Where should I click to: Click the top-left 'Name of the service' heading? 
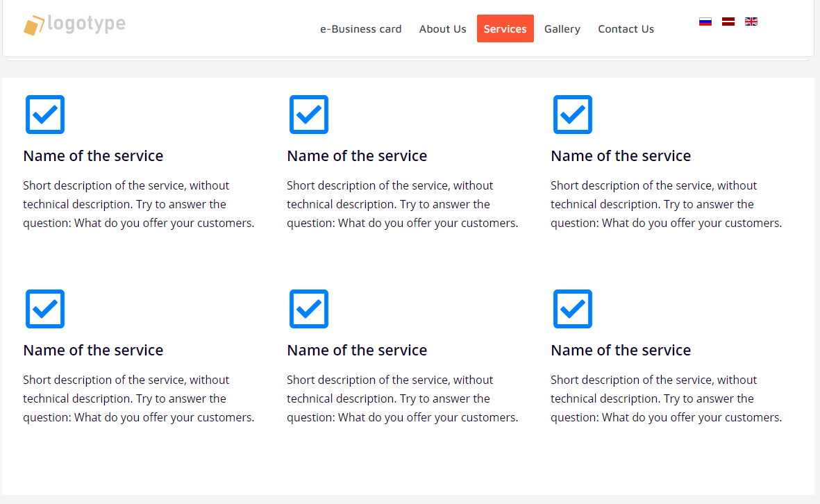click(x=93, y=156)
